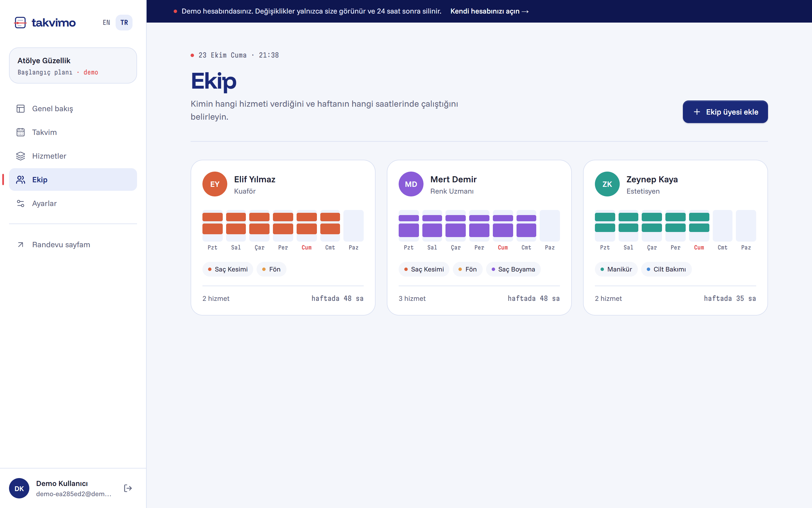Click the Randevu sayfam arrow icon
The height and width of the screenshot is (508, 812).
tap(21, 245)
